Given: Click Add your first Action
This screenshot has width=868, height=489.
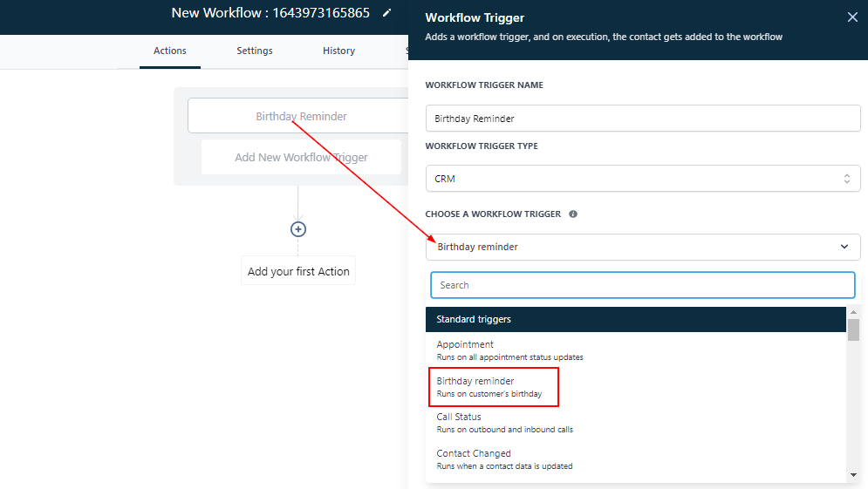Looking at the screenshot, I should 298,271.
